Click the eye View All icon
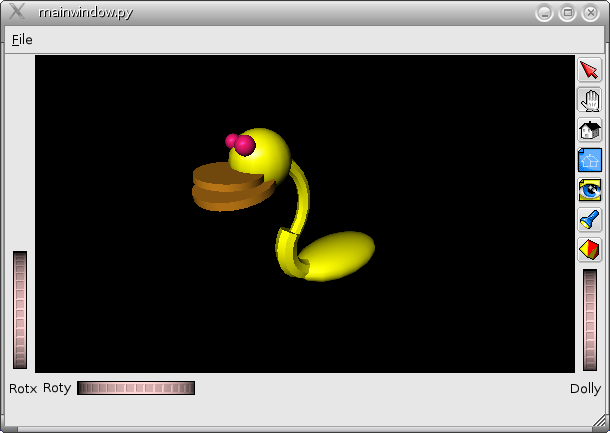 pos(590,189)
